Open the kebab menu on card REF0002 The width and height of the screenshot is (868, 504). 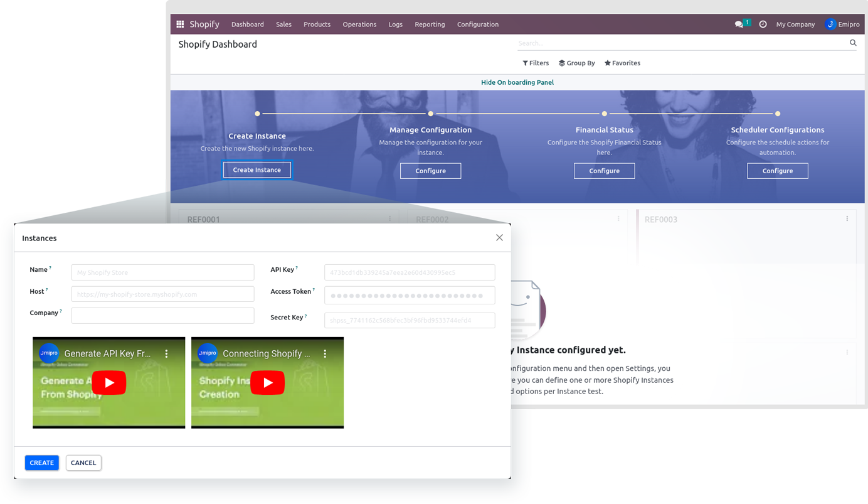click(618, 218)
